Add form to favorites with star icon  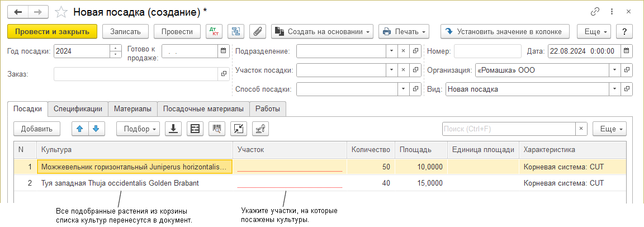(x=62, y=12)
